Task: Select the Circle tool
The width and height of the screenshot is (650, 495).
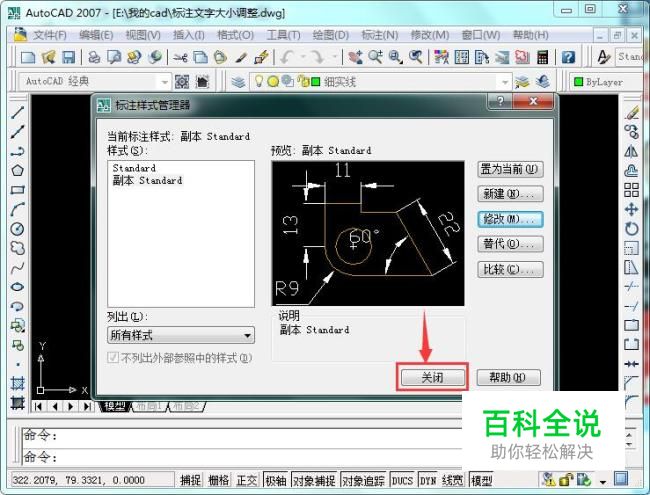Action: tap(17, 229)
